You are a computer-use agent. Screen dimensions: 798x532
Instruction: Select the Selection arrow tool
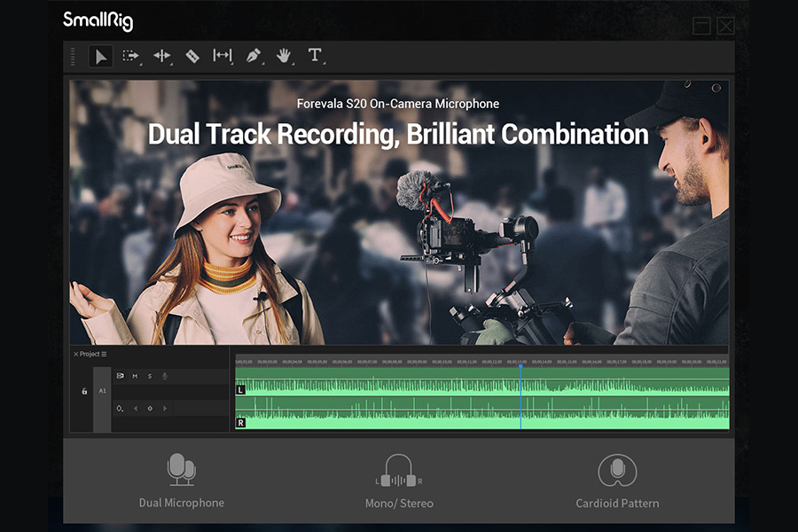(x=101, y=57)
